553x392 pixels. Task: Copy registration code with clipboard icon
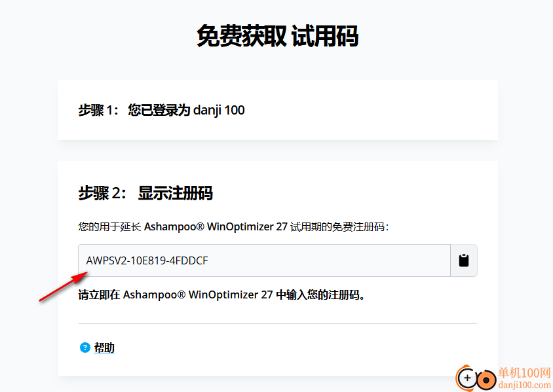[464, 260]
